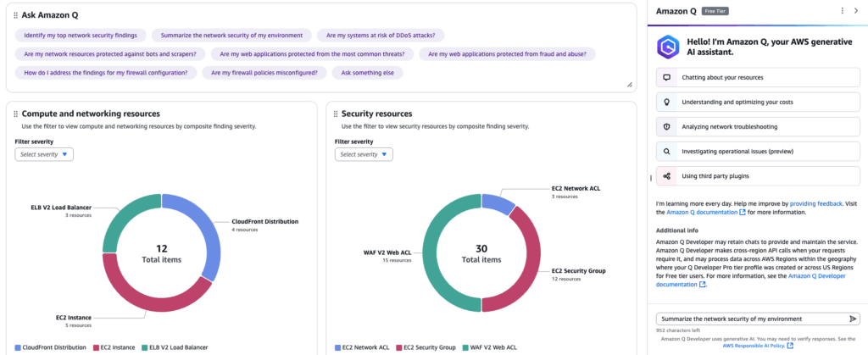Open the severity dropdown under Security resources
Viewport: 868px width, 355px height.
(364, 154)
